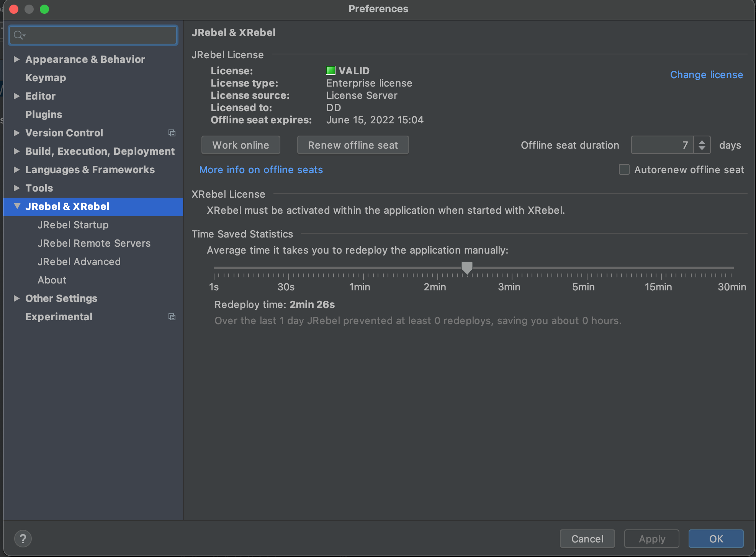The width and height of the screenshot is (756, 557).
Task: Click the redeploy time slider thumb
Action: [x=467, y=268]
